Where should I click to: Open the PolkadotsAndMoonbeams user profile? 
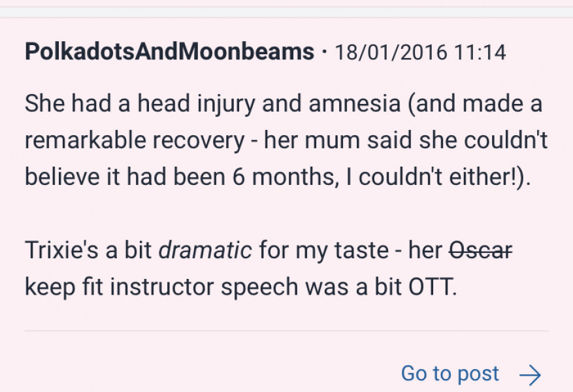point(170,52)
